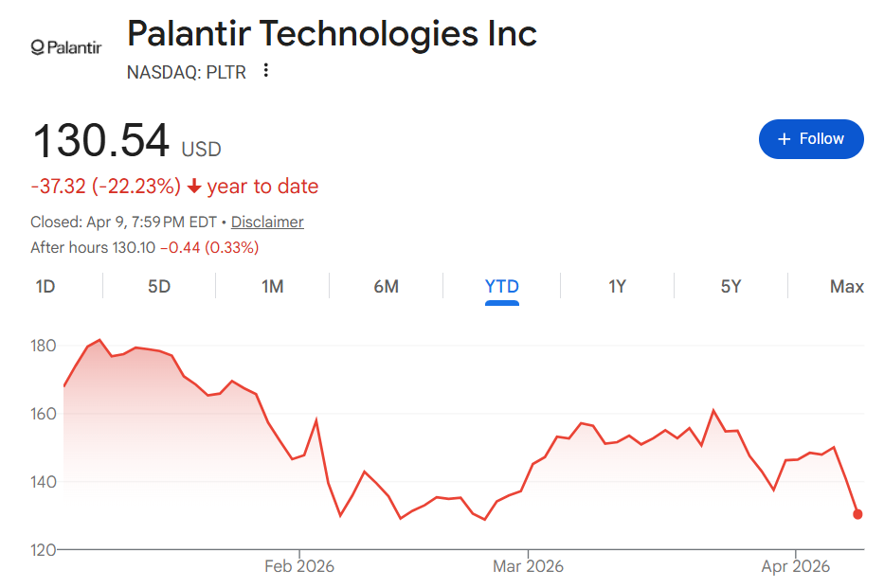Viewport: 884px width, 588px height.
Task: Open the Disclaimer link
Action: (x=267, y=222)
